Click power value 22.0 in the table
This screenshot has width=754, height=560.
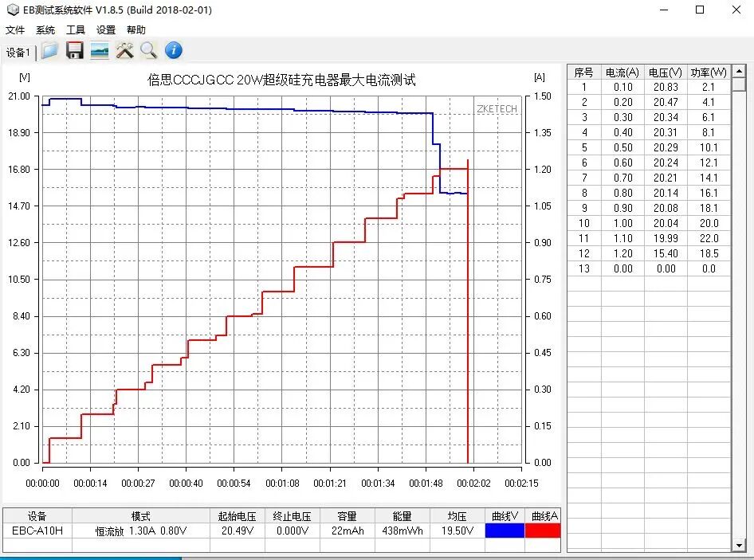(709, 238)
